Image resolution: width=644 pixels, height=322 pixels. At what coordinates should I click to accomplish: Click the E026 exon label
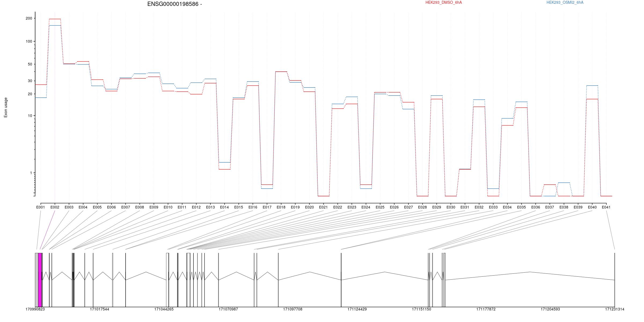click(394, 207)
